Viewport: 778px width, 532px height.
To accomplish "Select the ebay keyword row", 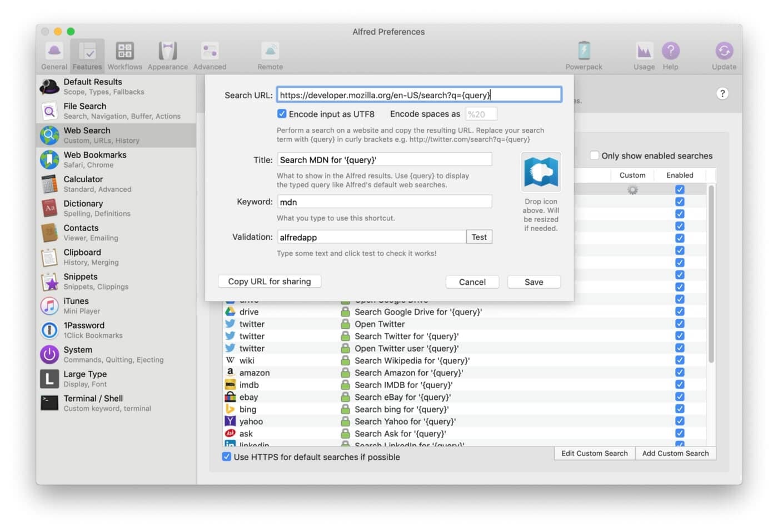I will pyautogui.click(x=466, y=397).
